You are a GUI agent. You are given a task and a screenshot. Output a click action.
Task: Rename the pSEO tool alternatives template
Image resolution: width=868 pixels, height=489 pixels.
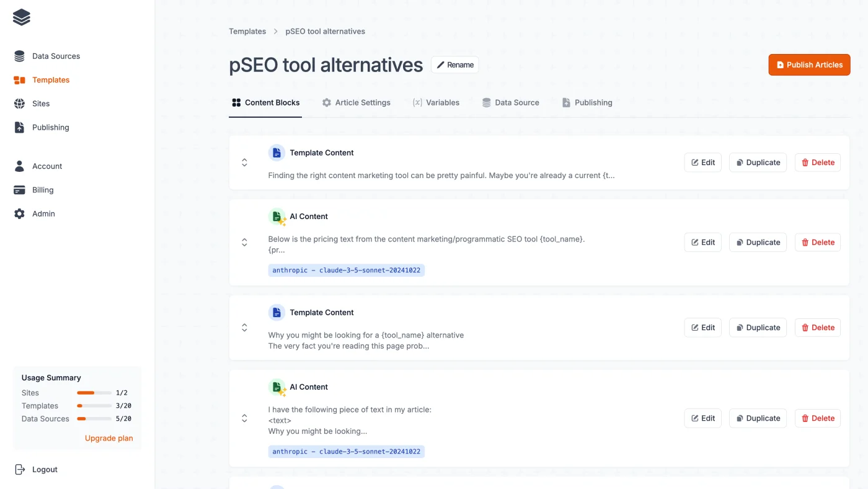455,65
